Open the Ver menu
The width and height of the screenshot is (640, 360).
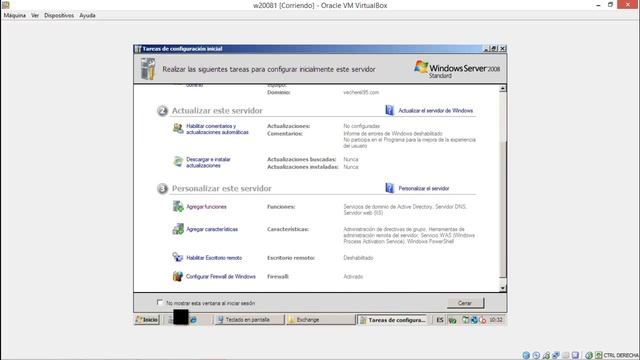[x=35, y=16]
